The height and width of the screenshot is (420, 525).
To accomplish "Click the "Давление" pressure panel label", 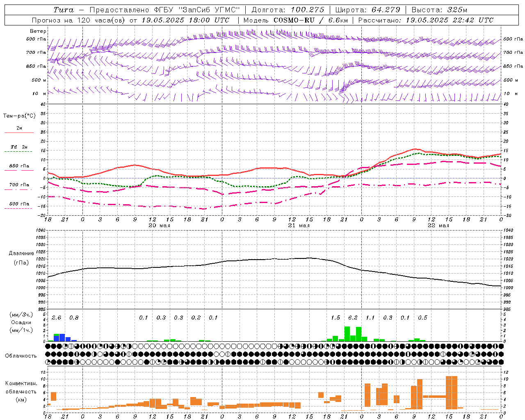I will [21, 253].
